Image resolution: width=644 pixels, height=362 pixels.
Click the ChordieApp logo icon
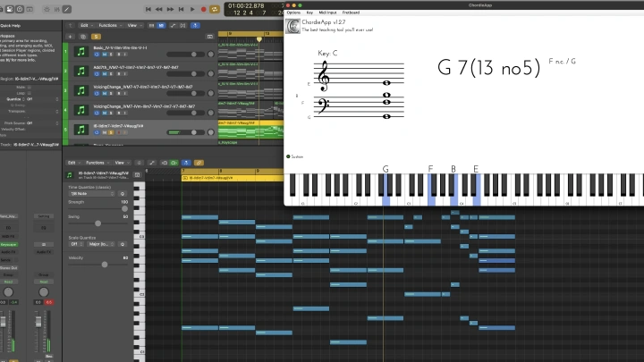coord(292,26)
